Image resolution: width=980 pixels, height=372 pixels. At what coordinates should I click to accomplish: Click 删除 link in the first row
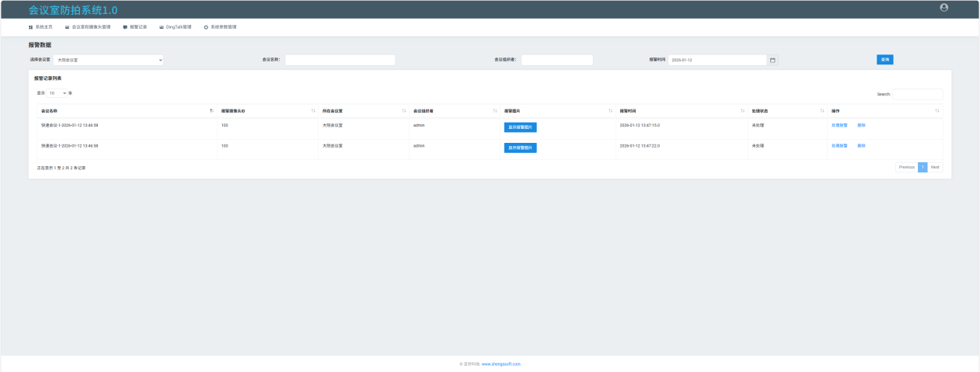click(x=861, y=125)
